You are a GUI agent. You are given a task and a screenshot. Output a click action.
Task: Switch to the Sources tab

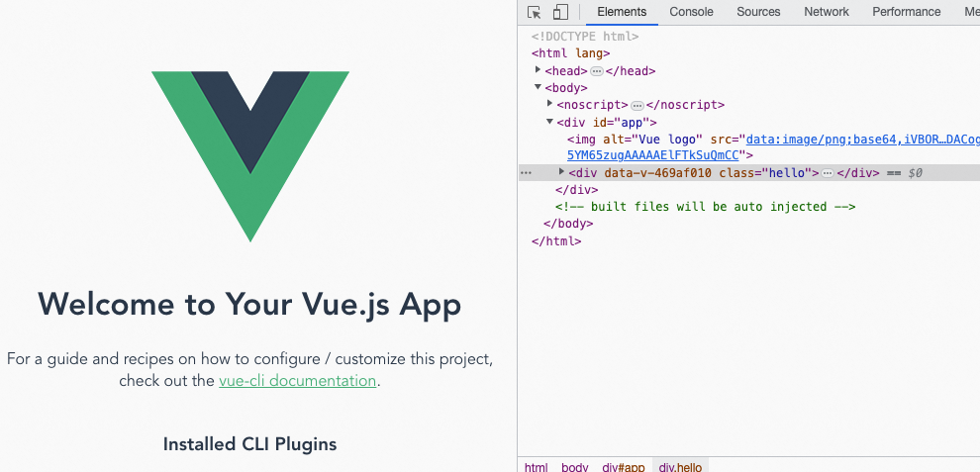758,12
